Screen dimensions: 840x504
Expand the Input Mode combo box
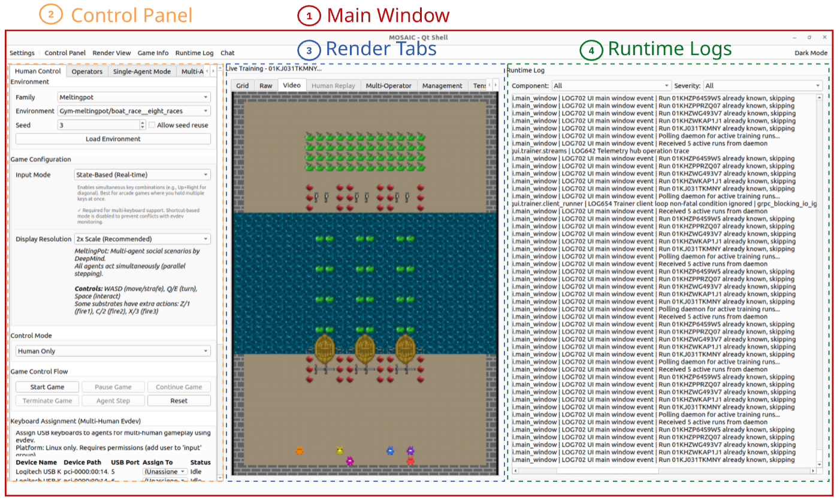click(143, 175)
